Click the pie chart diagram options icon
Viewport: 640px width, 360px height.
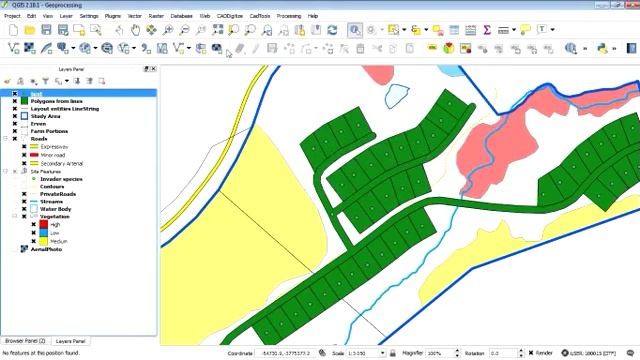[449, 48]
